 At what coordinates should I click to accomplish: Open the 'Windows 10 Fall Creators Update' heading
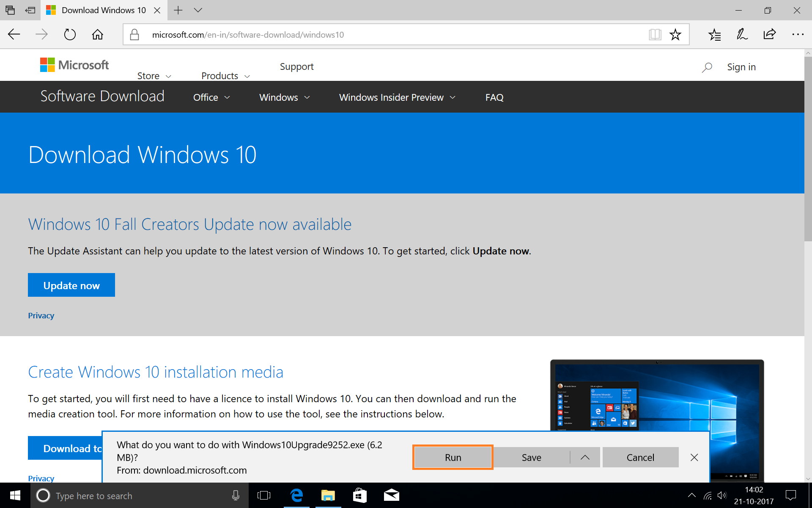point(189,224)
